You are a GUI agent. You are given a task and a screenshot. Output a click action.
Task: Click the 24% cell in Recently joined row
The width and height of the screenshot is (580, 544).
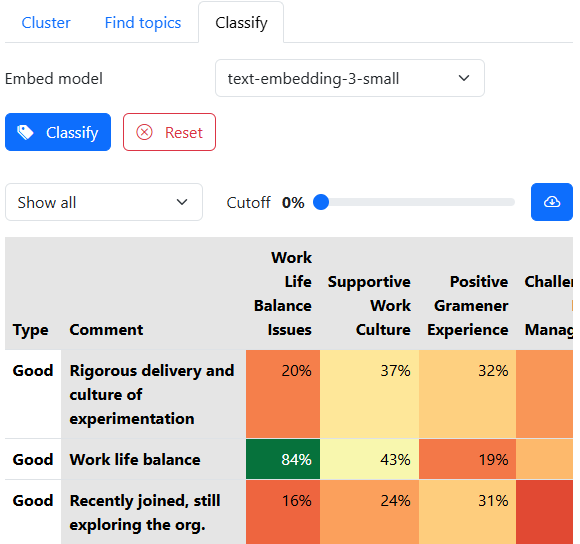point(370,512)
